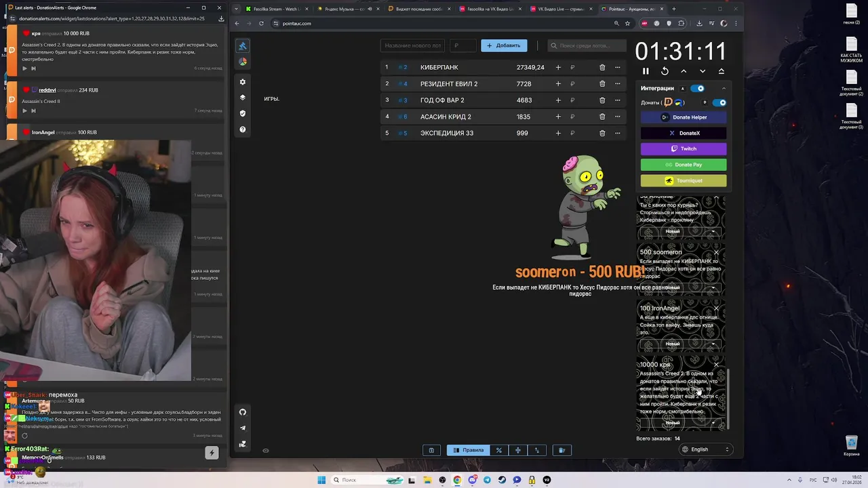
Task: Open more options for ГОД ОФ ВАР 2 lot
Action: [617, 100]
